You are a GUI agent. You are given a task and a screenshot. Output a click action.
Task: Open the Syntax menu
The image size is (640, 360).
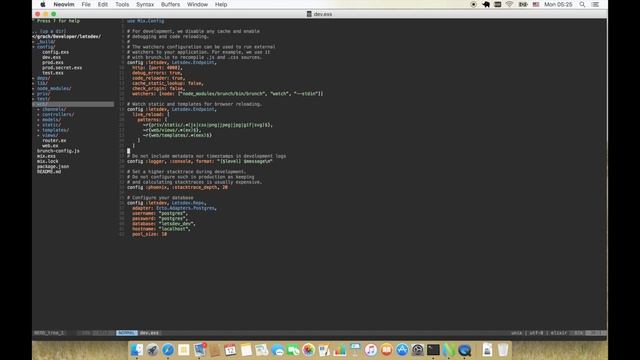(x=145, y=4)
